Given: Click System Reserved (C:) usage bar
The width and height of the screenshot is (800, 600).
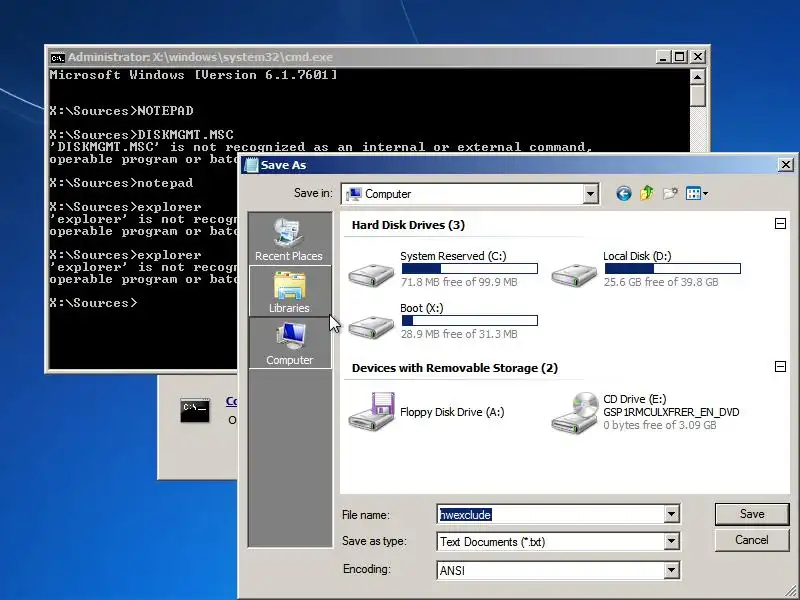Looking at the screenshot, I should point(469,268).
